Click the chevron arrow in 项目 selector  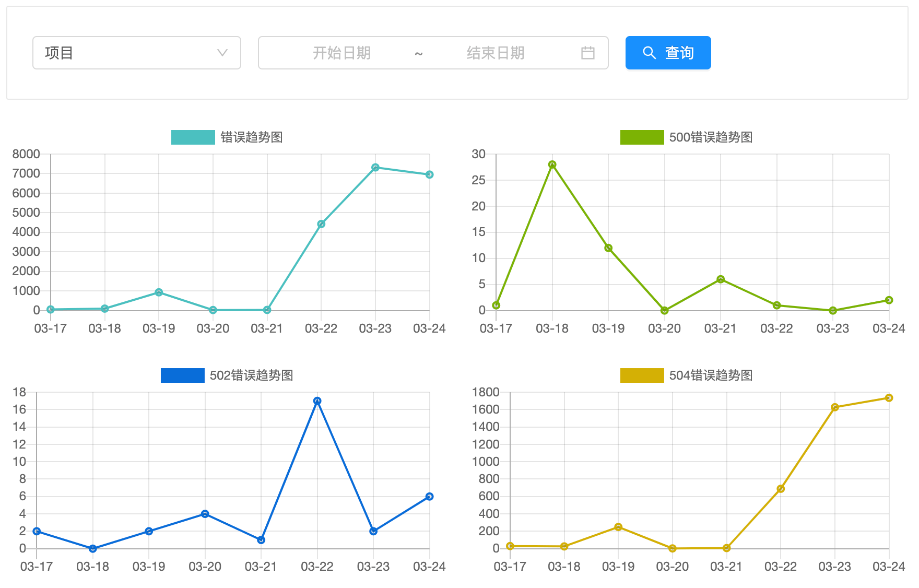(x=222, y=53)
